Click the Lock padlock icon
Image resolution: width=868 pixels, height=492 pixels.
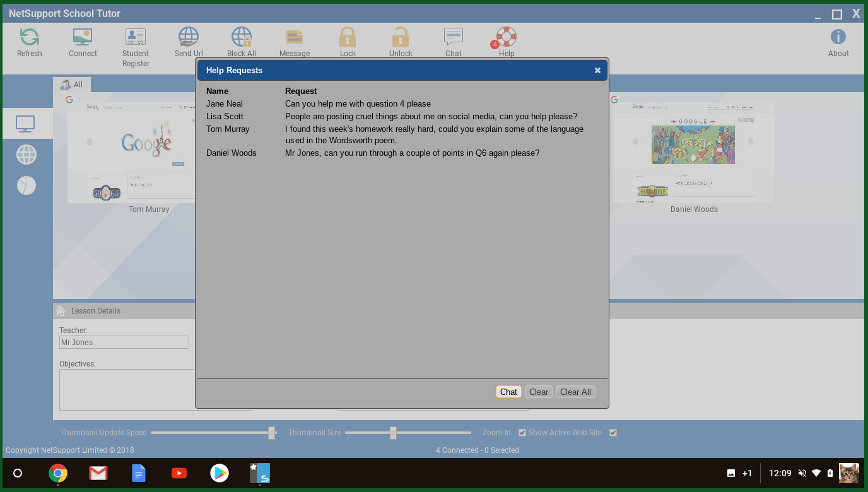tap(348, 37)
